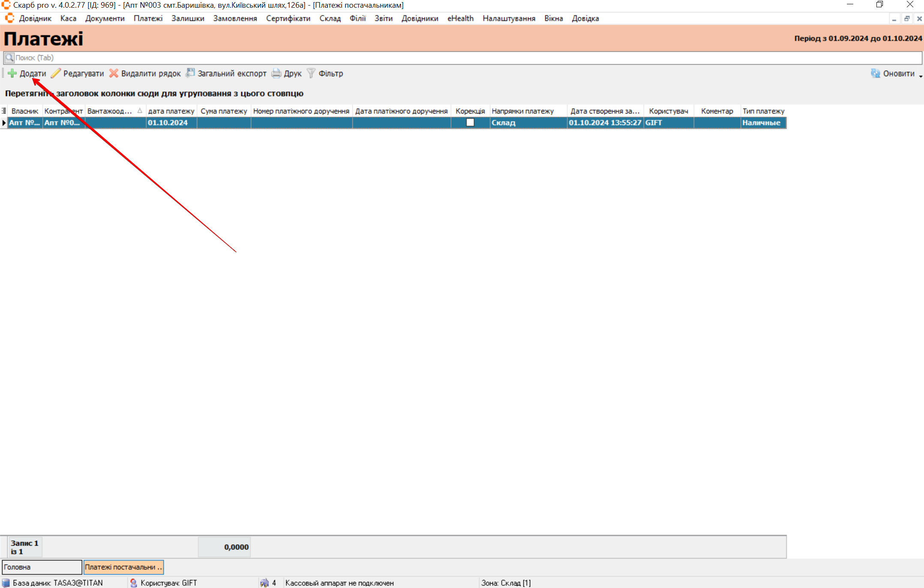Image resolution: width=924 pixels, height=588 pixels.
Task: Click the column chooser icon left of Власник
Action: (4, 111)
